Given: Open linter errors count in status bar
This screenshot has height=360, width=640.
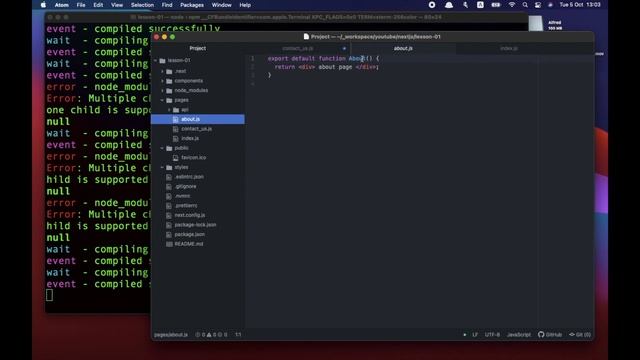Looking at the screenshot, I should [200, 335].
